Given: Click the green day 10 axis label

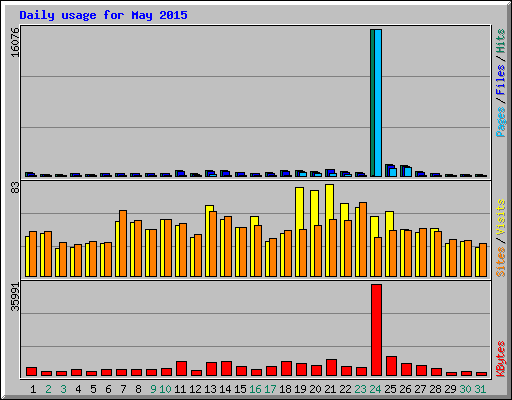Looking at the screenshot, I should pyautogui.click(x=165, y=389).
